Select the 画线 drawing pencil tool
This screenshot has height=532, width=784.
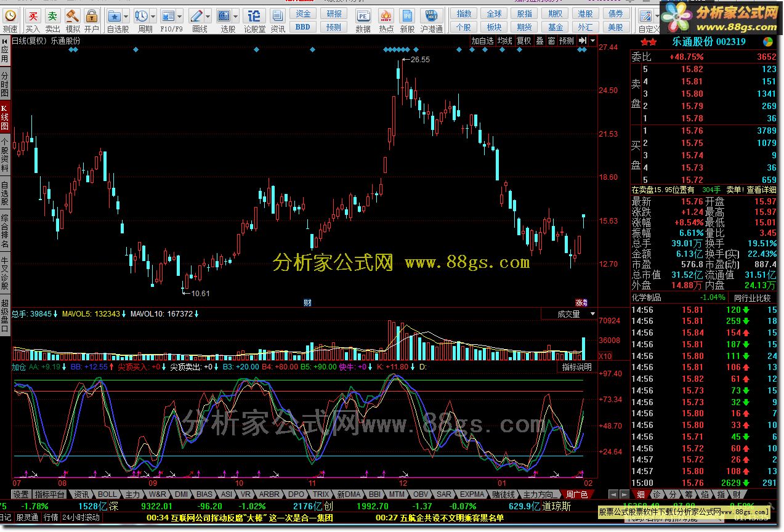197,16
